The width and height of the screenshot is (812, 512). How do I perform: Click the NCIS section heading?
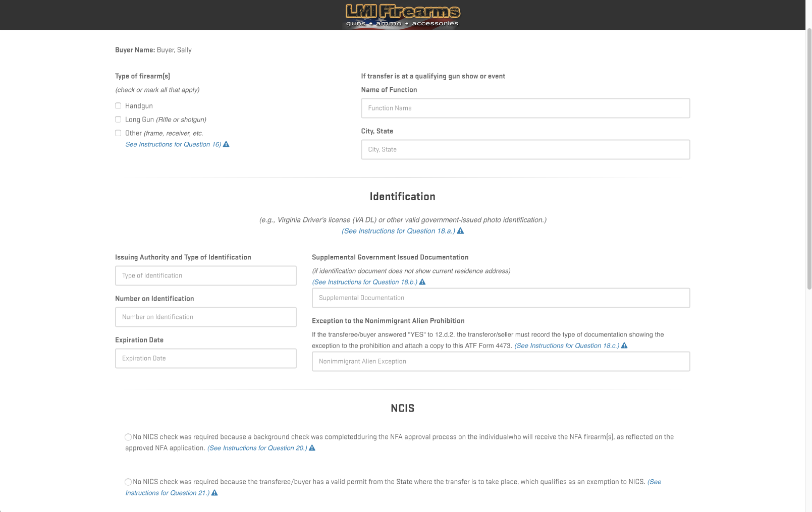coord(402,409)
